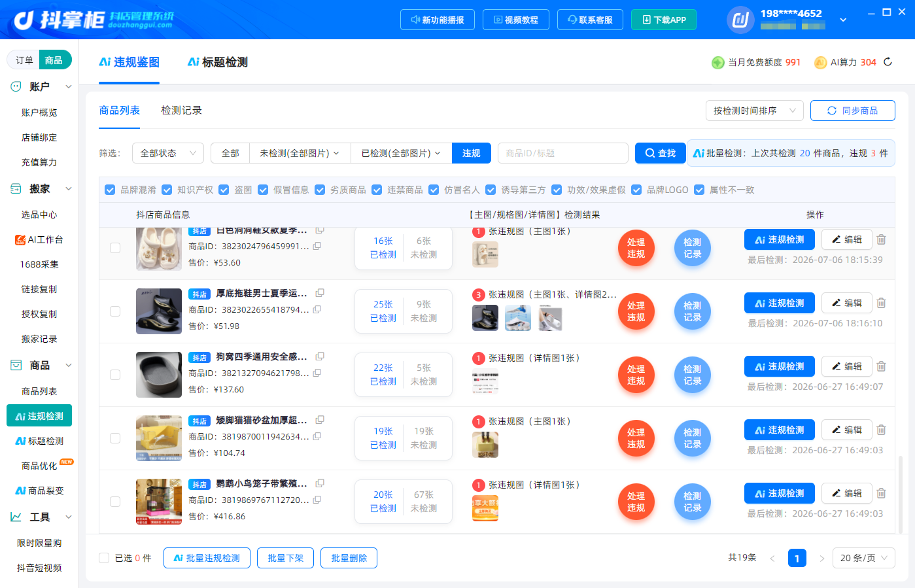Check the 已选 select-all checkbox
The image size is (915, 588).
(104, 558)
